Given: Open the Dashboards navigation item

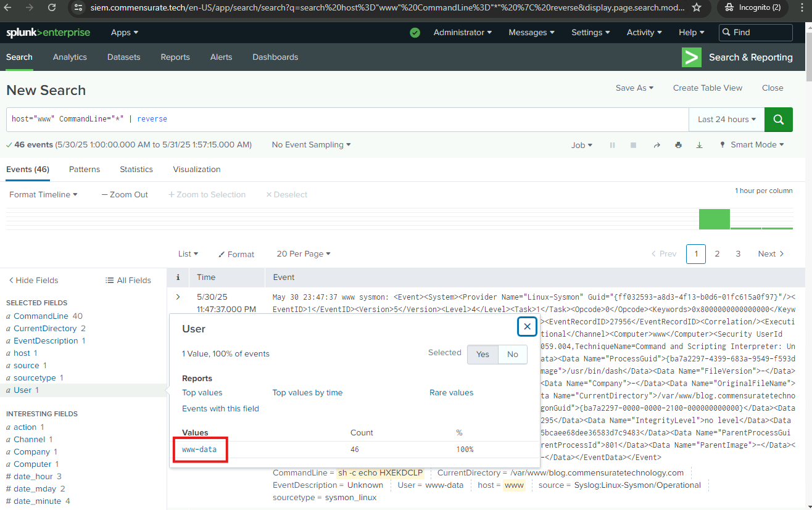Looking at the screenshot, I should [x=275, y=57].
